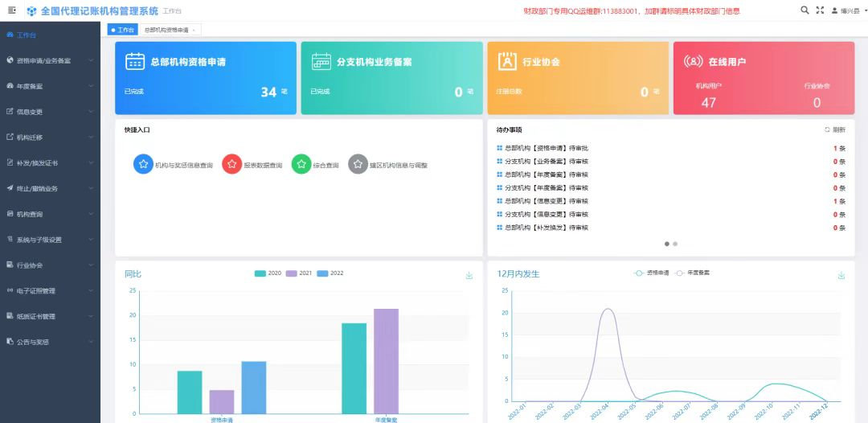Expand the 补发/换发证书 sidebar menu

pos(51,162)
